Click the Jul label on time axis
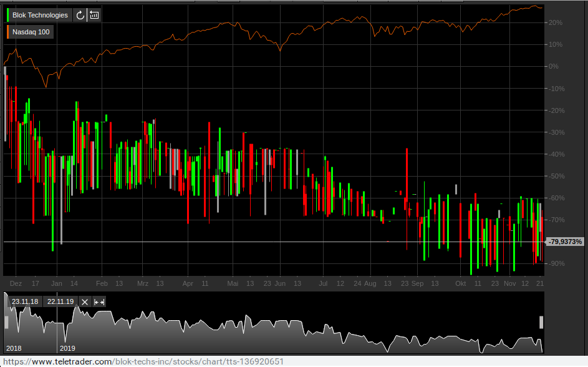 tap(323, 283)
